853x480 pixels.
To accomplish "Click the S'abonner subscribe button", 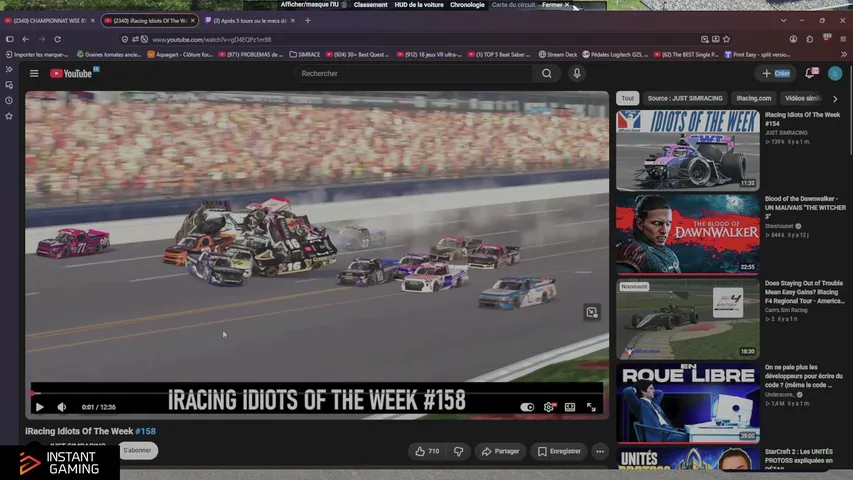I will click(137, 450).
